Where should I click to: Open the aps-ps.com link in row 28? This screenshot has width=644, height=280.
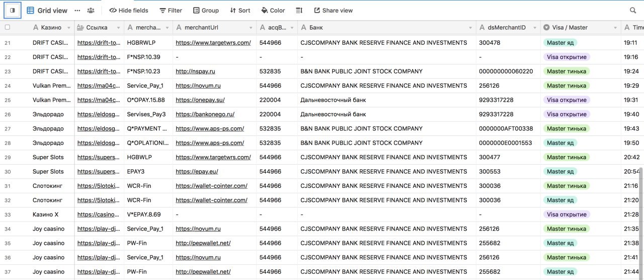(210, 143)
